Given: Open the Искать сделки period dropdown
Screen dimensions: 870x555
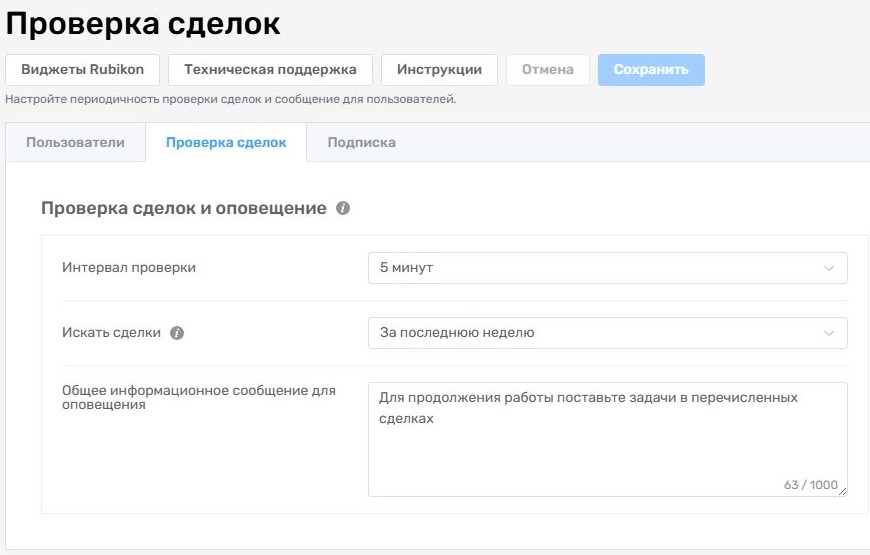Looking at the screenshot, I should pos(608,333).
